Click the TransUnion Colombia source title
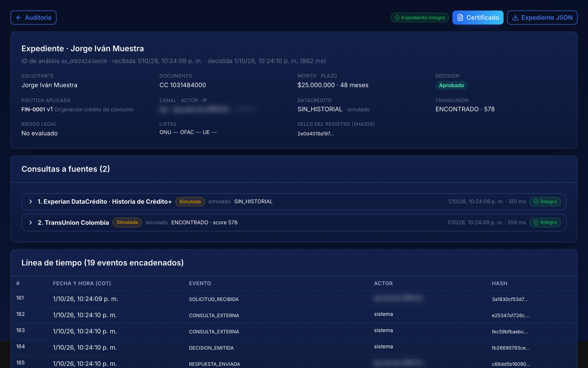Screen dimensions: 588x368 click(x=73, y=222)
